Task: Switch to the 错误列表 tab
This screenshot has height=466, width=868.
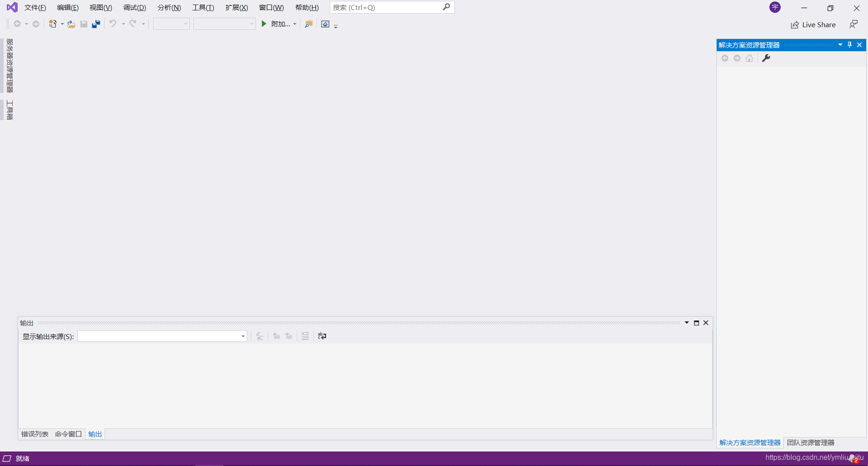Action: tap(35, 434)
